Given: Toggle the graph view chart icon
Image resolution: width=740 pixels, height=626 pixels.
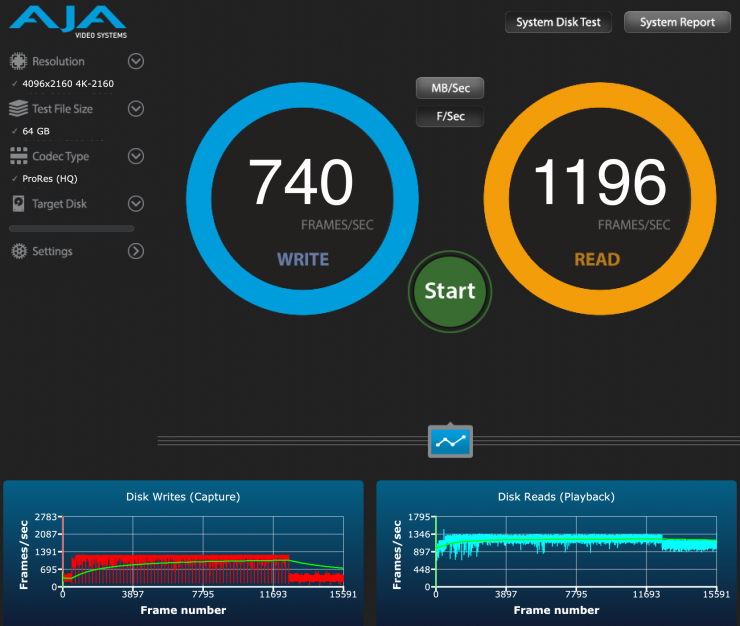Looking at the screenshot, I should pyautogui.click(x=450, y=440).
